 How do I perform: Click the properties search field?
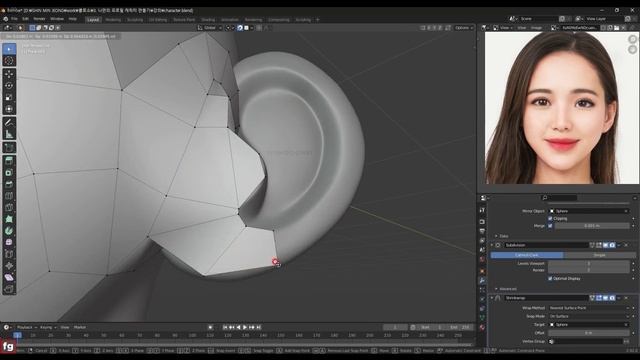(559, 198)
